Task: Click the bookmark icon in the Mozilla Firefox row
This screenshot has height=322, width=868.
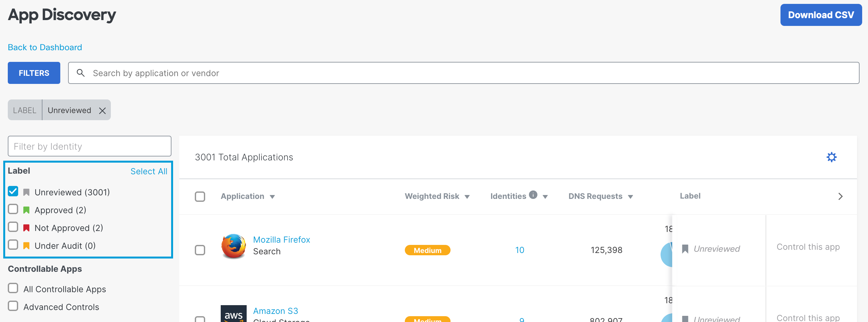Action: tap(685, 249)
